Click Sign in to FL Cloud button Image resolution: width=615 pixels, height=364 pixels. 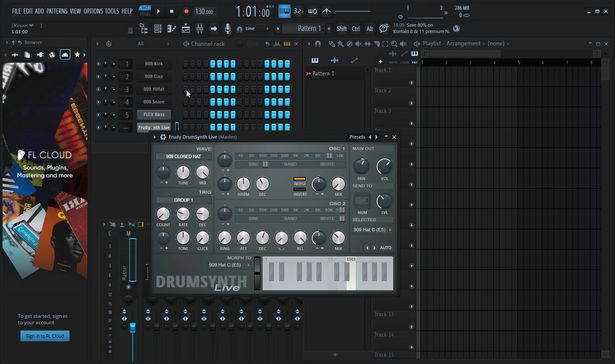point(45,336)
